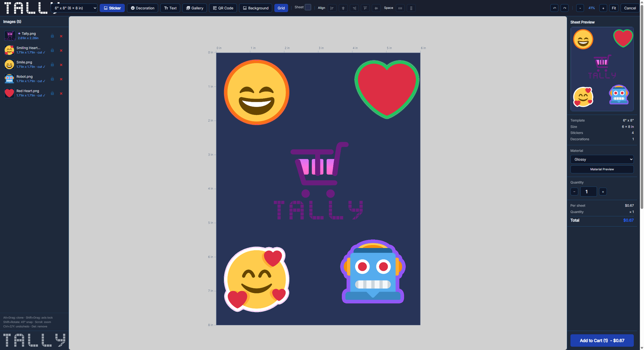Image resolution: width=644 pixels, height=350 pixels.
Task: Click the Tally.png file name
Action: pos(29,33)
